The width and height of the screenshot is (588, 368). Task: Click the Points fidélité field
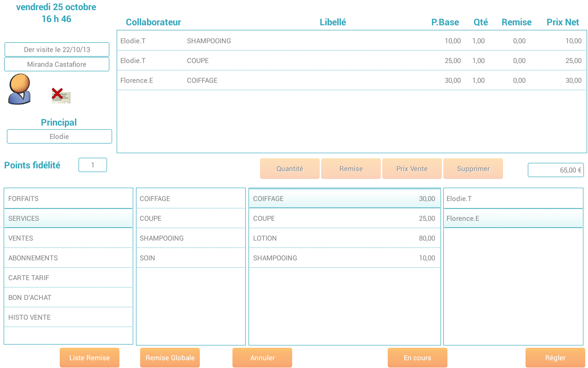pyautogui.click(x=93, y=165)
